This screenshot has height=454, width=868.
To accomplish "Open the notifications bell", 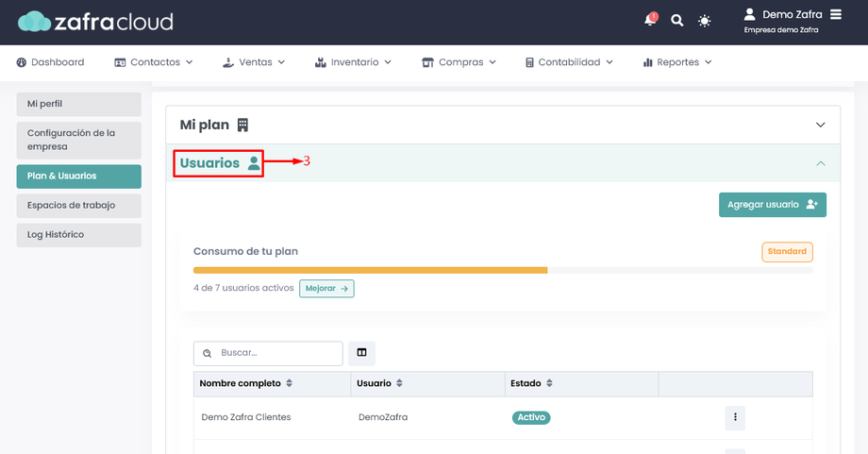I will [x=650, y=20].
